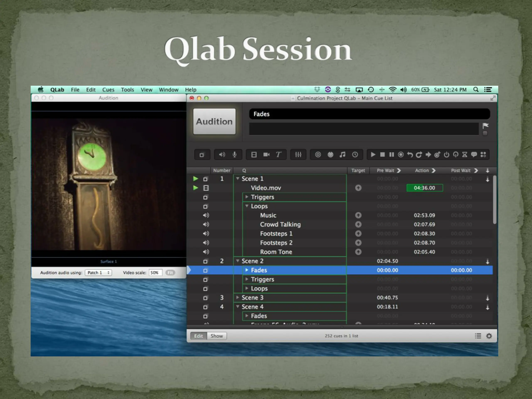Add a Video cue (film strip icon)
Viewport: 532px width, 399px height.
coord(254,155)
